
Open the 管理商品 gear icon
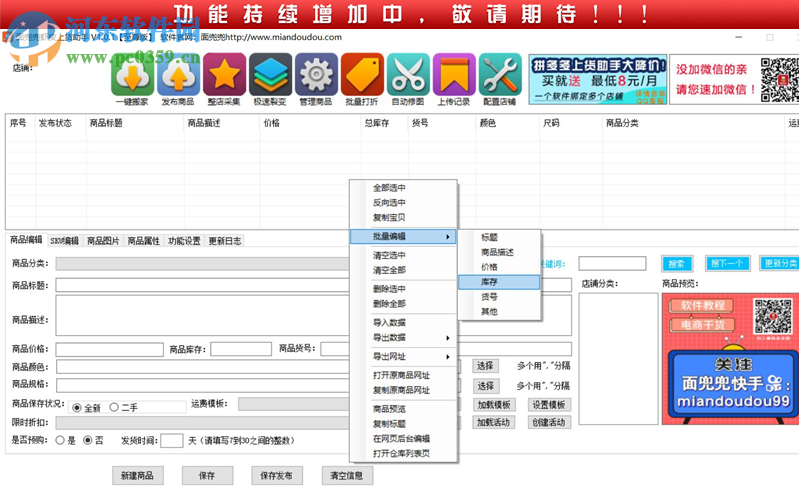tap(316, 74)
